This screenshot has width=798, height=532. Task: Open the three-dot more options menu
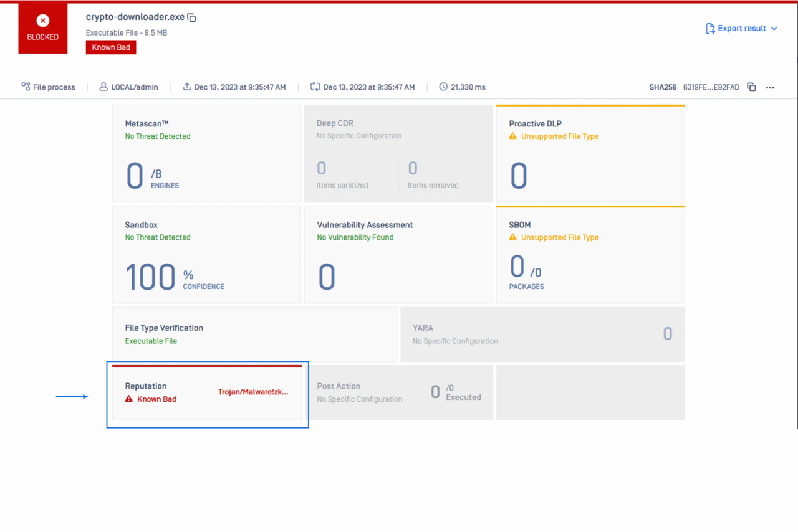pyautogui.click(x=770, y=87)
